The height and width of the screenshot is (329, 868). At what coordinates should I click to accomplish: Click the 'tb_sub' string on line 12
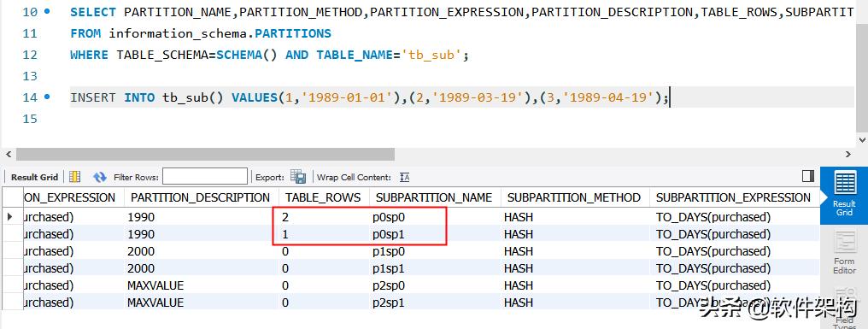click(431, 55)
